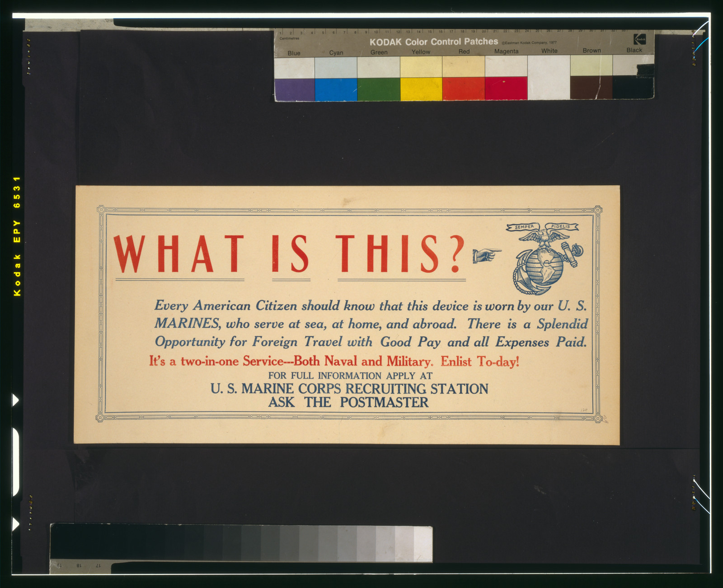Click the white end of the grayscale strip

coord(423,544)
